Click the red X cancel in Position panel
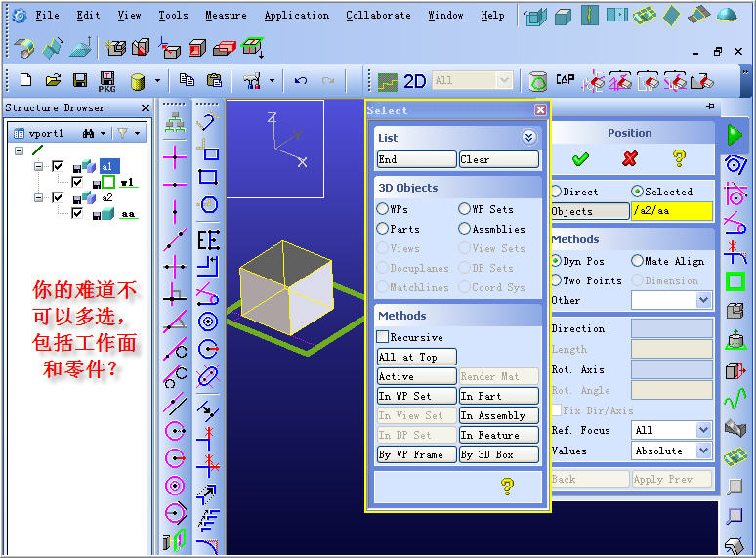The height and width of the screenshot is (558, 756). click(630, 158)
